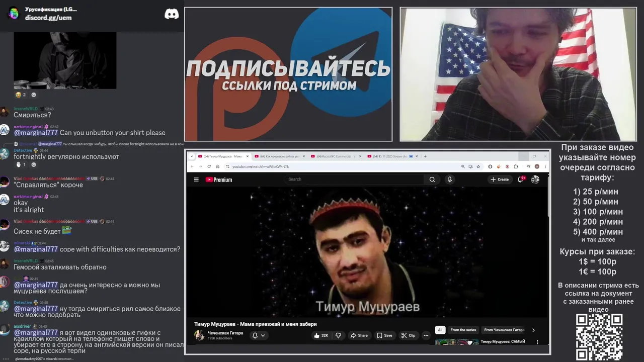
Task: Click the Share button under the video
Action: (359, 335)
